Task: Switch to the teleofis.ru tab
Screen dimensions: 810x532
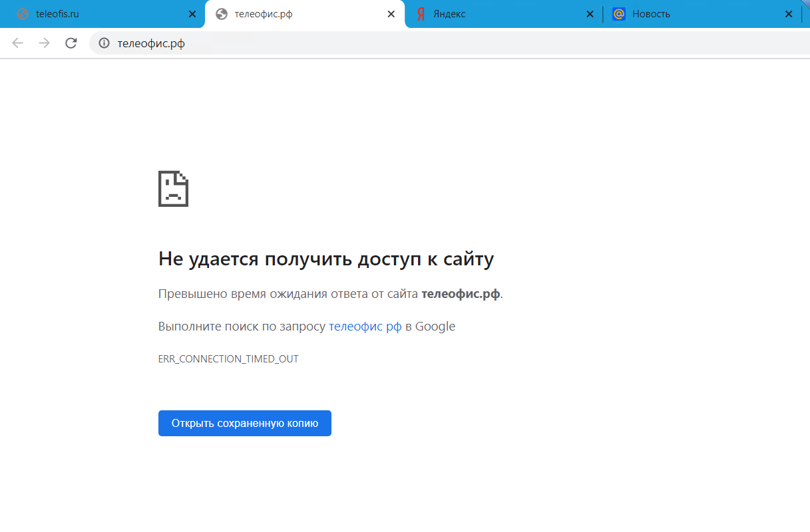Action: pos(103,14)
